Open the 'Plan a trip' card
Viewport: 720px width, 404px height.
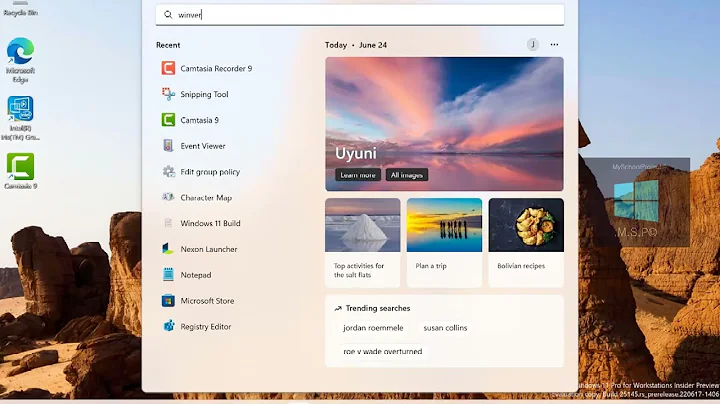(x=444, y=242)
